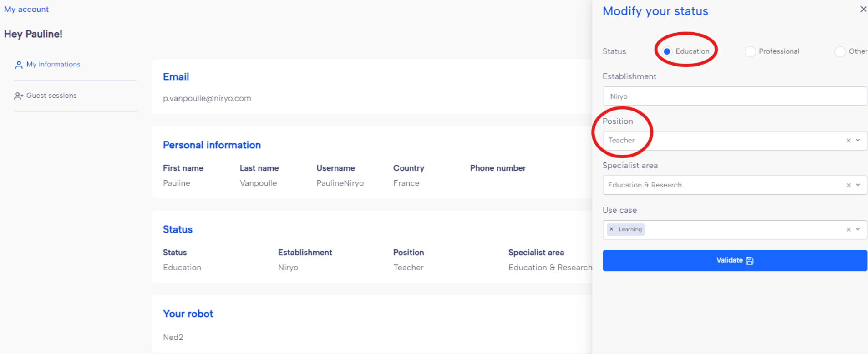868x354 pixels.
Task: Click the save icon on Validate button
Action: (750, 261)
